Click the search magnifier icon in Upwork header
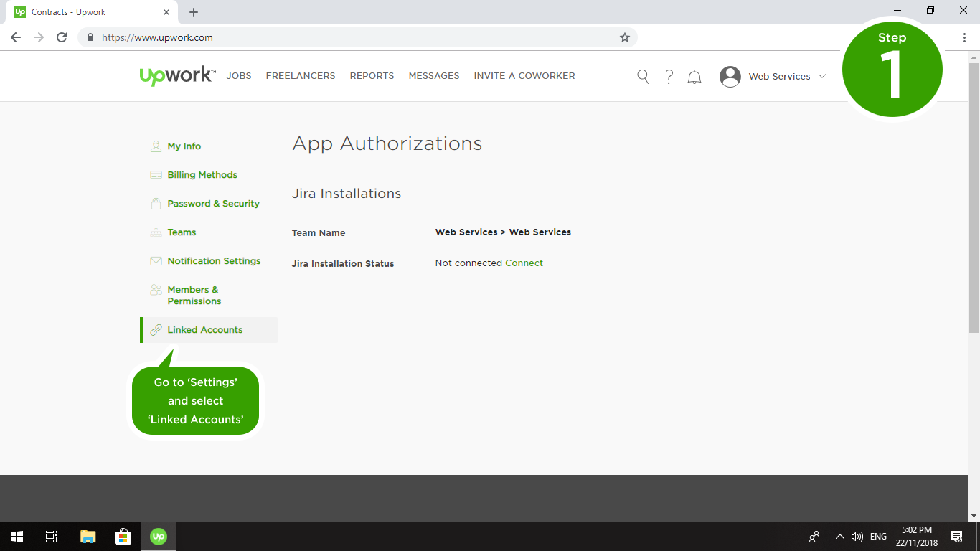 click(643, 76)
